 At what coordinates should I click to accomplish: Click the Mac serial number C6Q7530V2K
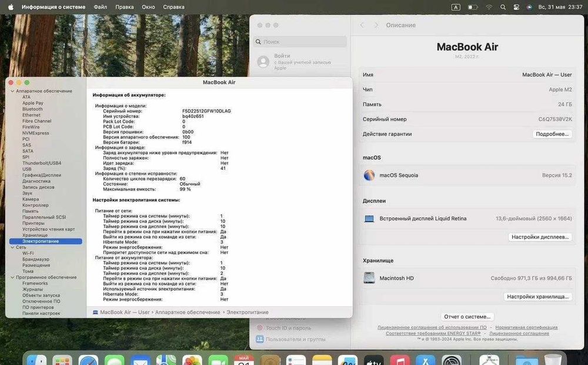pyautogui.click(x=555, y=119)
